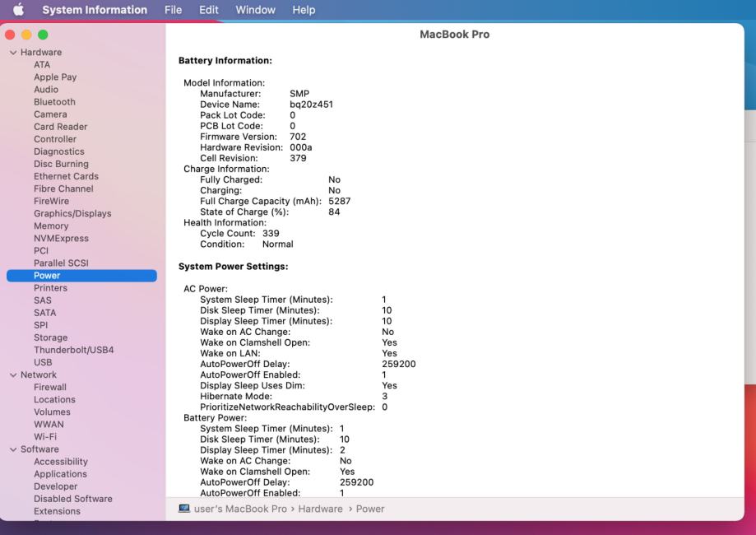Image resolution: width=756 pixels, height=535 pixels.
Task: Click the Battery Information heading
Action: 225,60
